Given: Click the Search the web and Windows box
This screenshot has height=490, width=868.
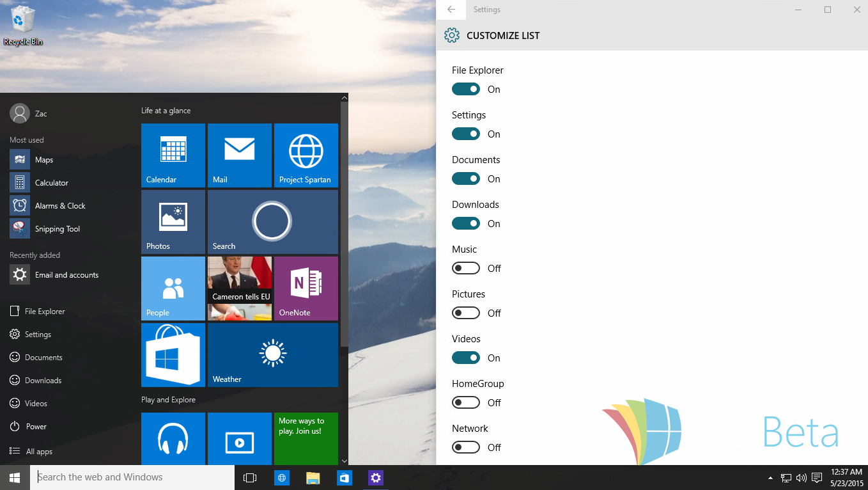Looking at the screenshot, I should point(132,477).
